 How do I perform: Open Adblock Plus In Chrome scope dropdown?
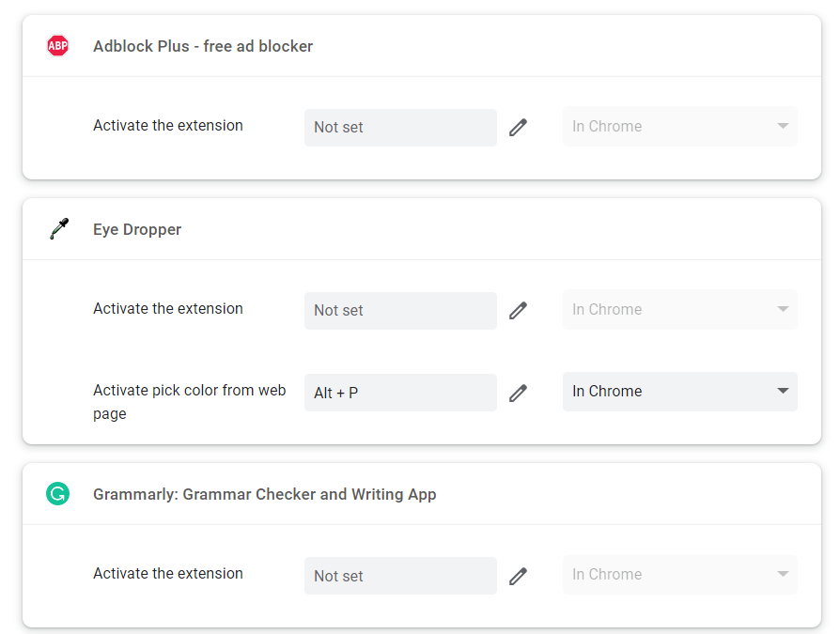[x=680, y=127]
